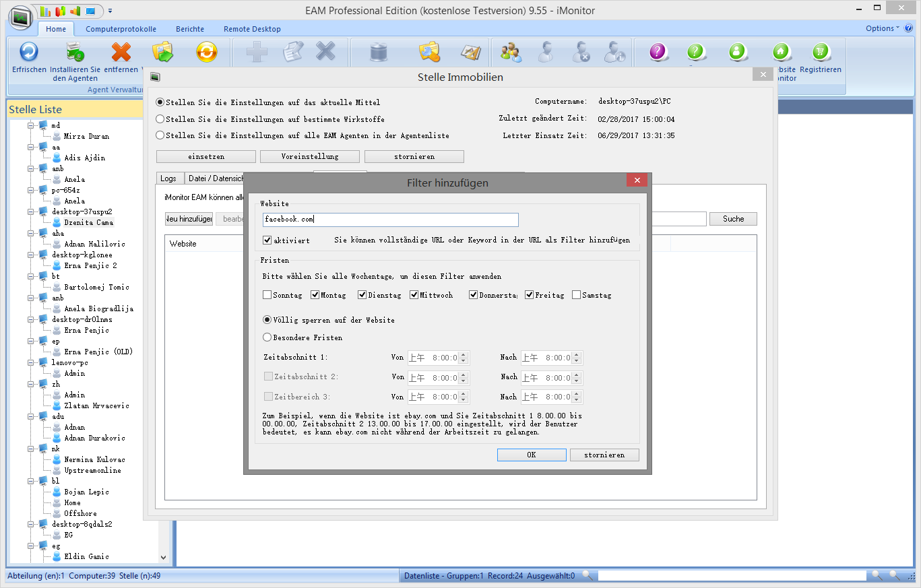Click the colored user group icon
The image size is (921, 588).
[511, 52]
